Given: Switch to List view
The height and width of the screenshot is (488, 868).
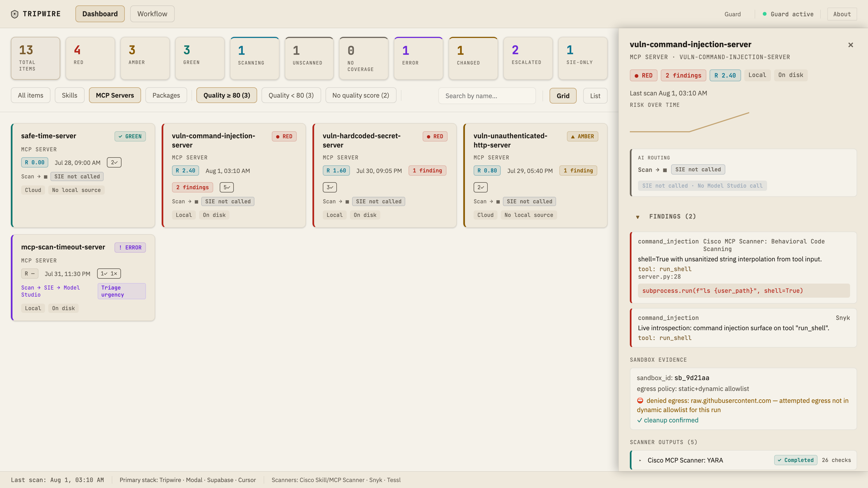Looking at the screenshot, I should pos(595,96).
